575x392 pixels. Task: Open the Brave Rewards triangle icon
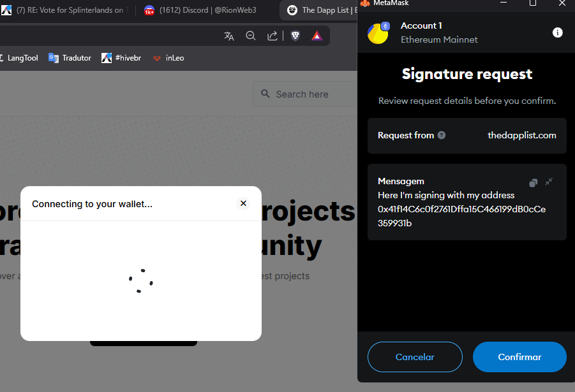pyautogui.click(x=317, y=36)
